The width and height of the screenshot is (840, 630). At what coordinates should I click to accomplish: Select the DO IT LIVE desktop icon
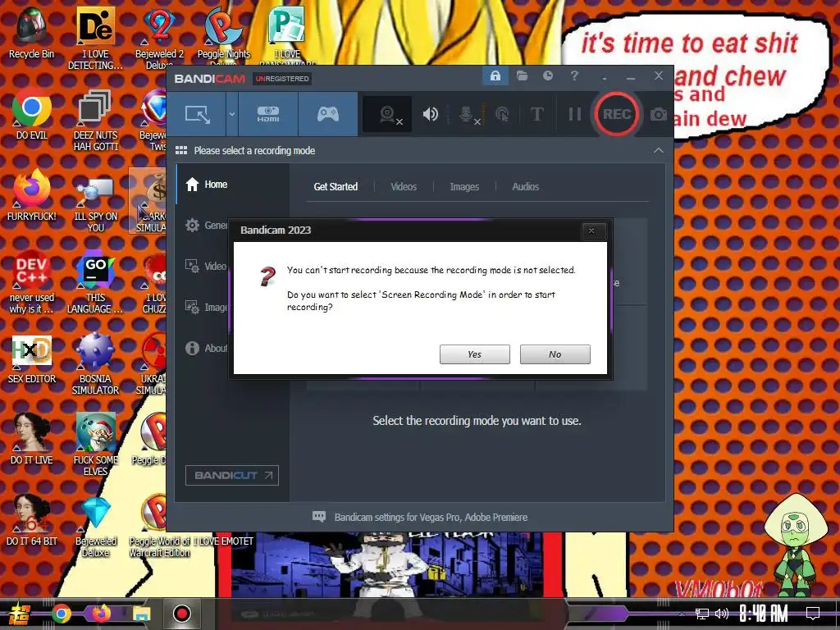(32, 440)
